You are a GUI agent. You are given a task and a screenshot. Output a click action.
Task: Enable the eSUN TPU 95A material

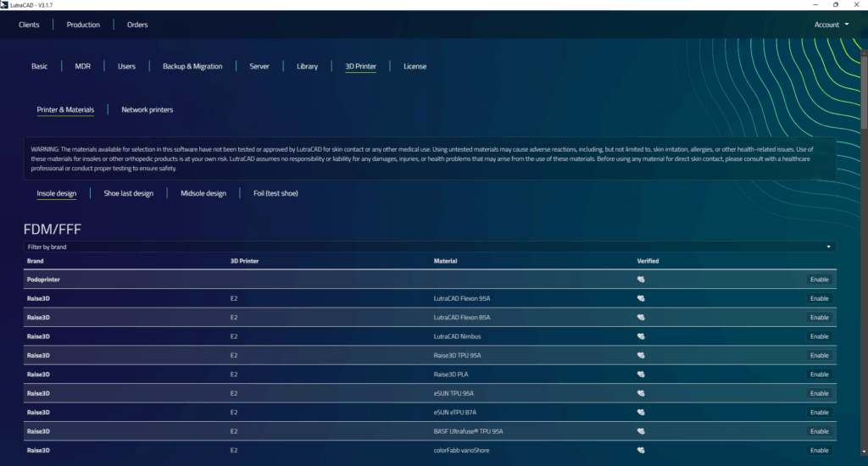tap(819, 394)
